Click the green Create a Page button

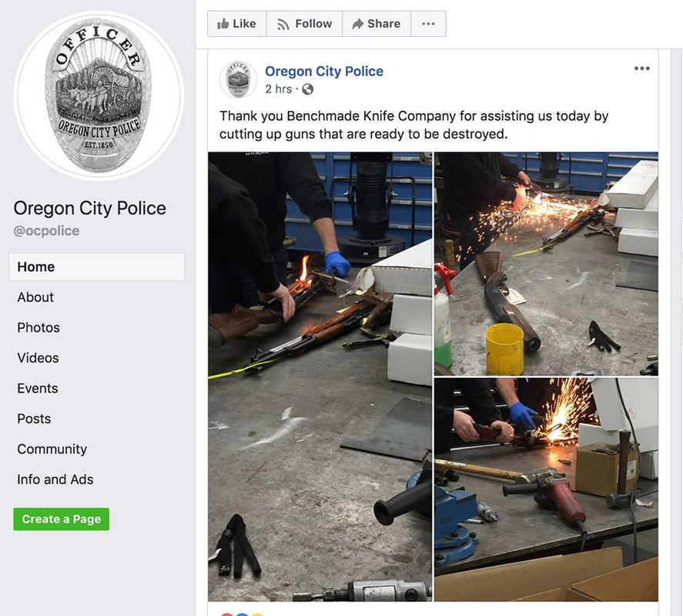62,519
